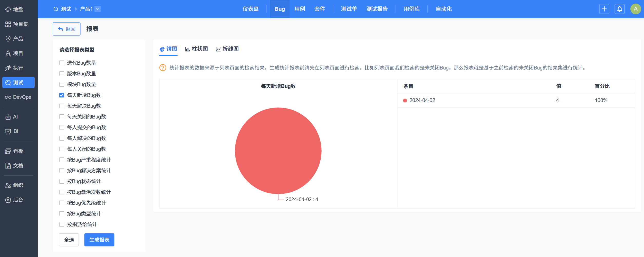Click the red 2024-04-02 legend dot

click(x=405, y=101)
